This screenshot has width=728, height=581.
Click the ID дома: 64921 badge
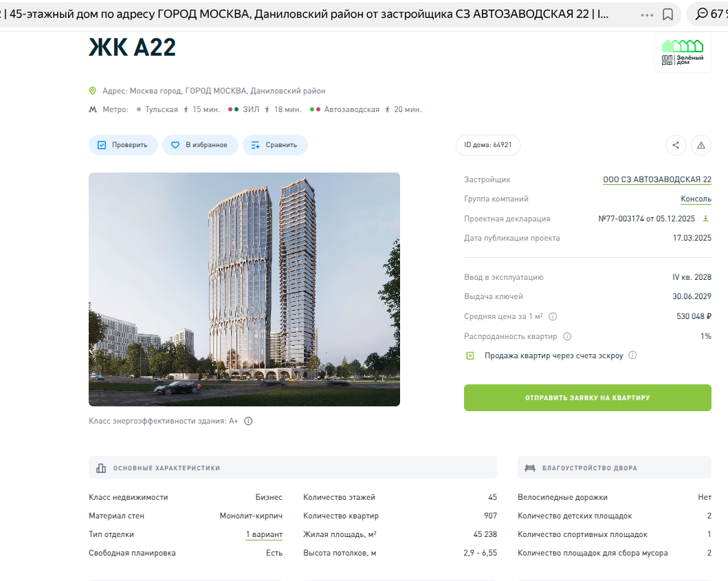[488, 145]
